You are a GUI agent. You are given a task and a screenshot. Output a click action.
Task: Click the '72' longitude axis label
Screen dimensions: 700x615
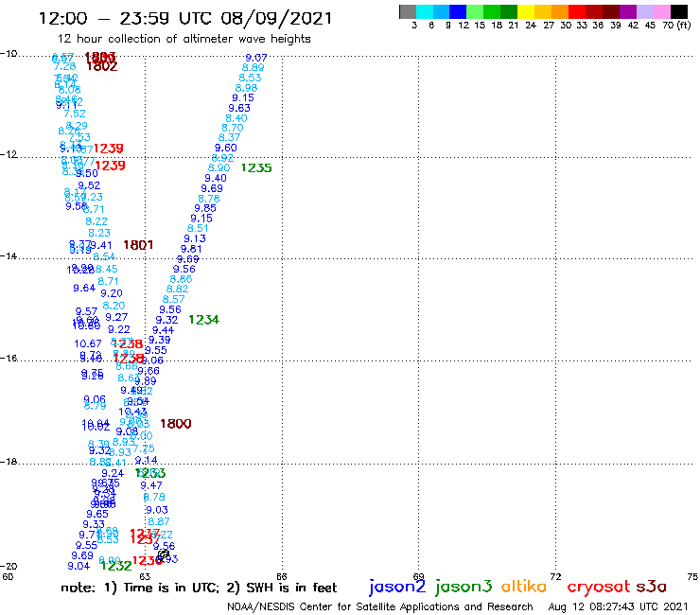click(x=555, y=576)
